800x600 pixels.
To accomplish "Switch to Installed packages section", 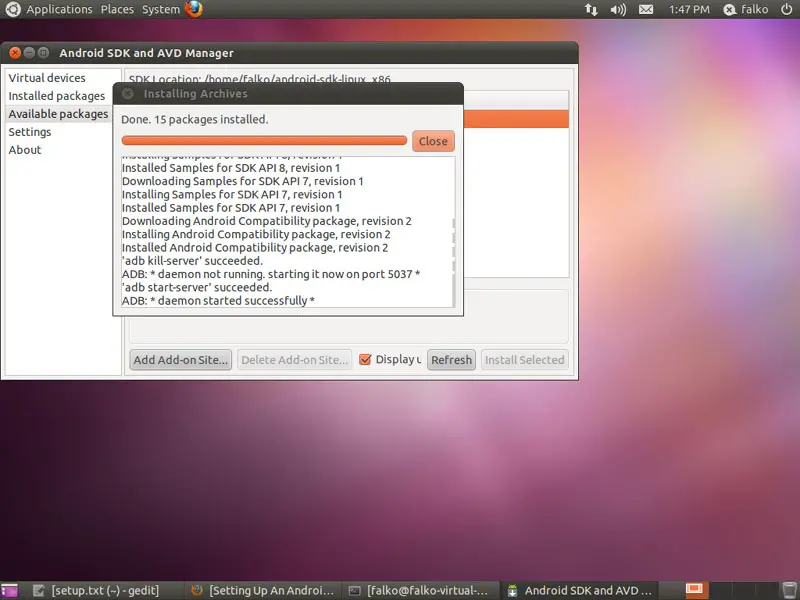I will (x=57, y=96).
